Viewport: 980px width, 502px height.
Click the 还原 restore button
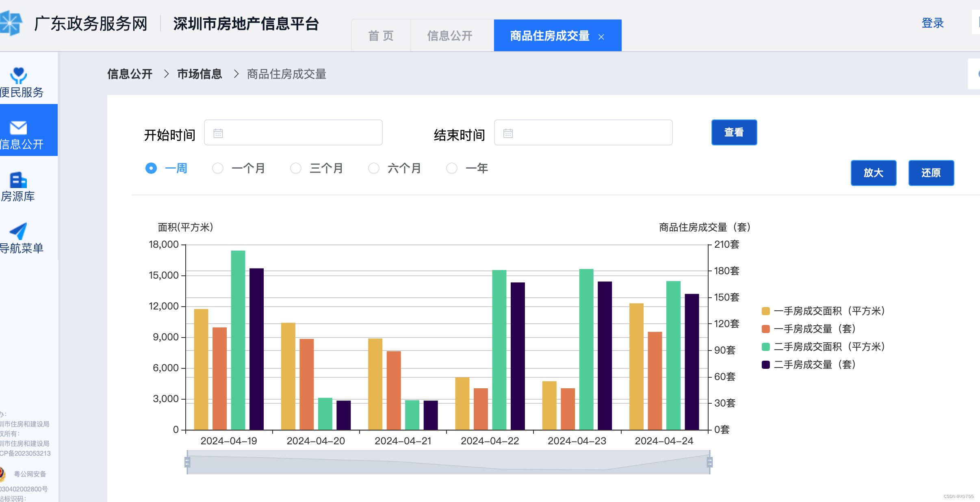pos(931,173)
